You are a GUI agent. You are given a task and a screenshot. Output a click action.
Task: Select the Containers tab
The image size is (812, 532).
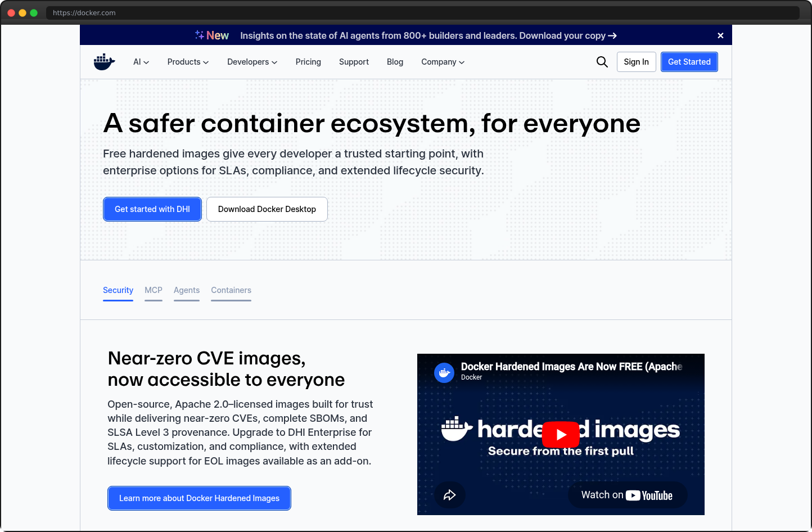231,290
